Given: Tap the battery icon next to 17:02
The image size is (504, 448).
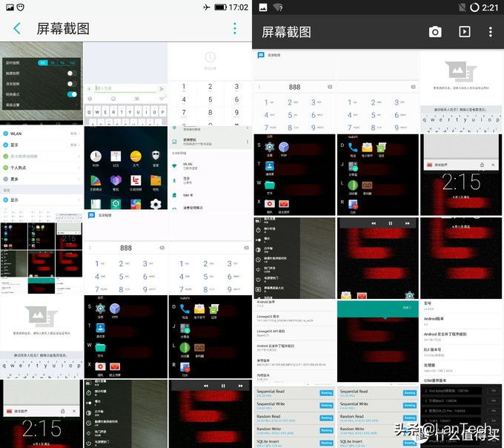Looking at the screenshot, I should pyautogui.click(x=221, y=7).
